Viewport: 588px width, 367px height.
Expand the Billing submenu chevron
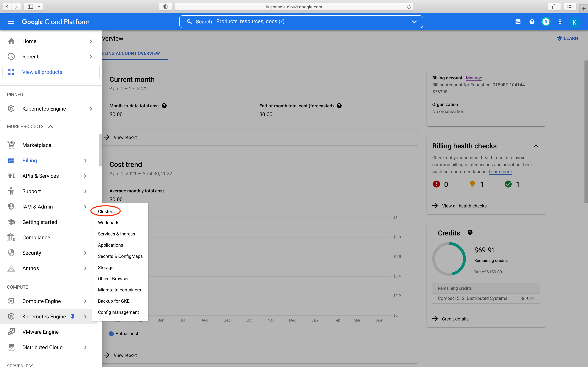[85, 160]
